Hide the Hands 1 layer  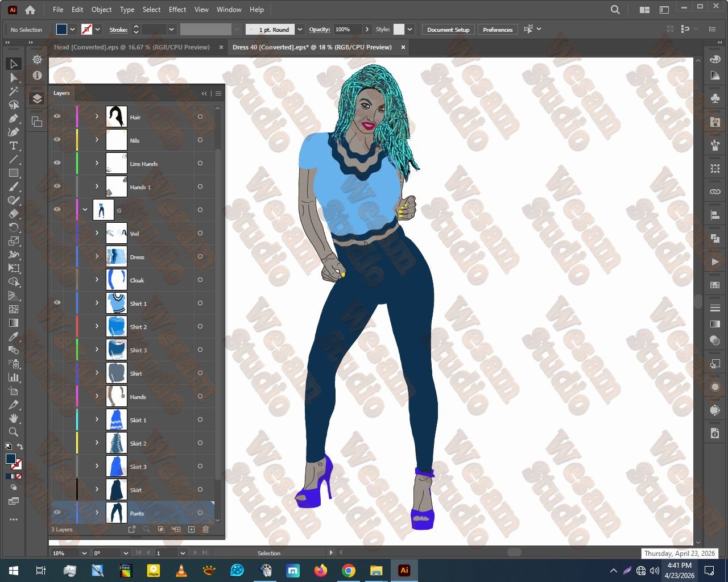[57, 186]
